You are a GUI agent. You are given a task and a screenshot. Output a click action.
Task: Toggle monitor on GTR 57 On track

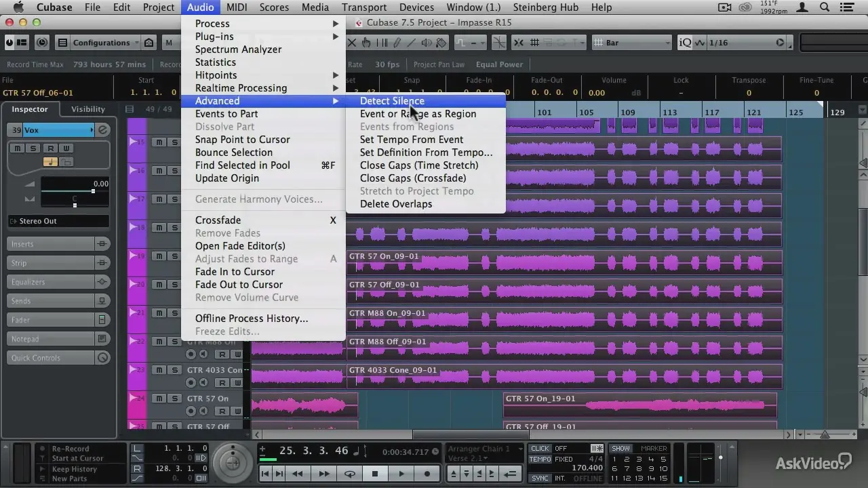point(203,411)
